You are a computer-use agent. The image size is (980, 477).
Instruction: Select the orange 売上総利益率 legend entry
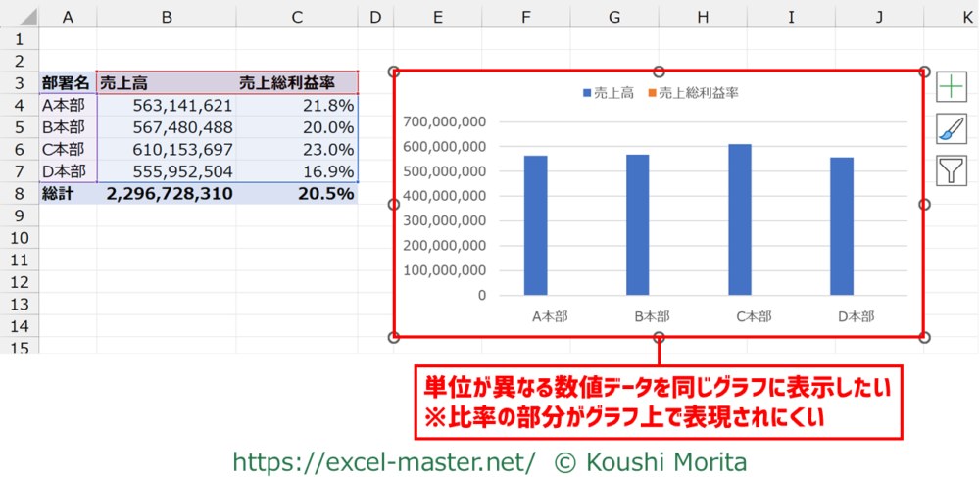(x=692, y=93)
